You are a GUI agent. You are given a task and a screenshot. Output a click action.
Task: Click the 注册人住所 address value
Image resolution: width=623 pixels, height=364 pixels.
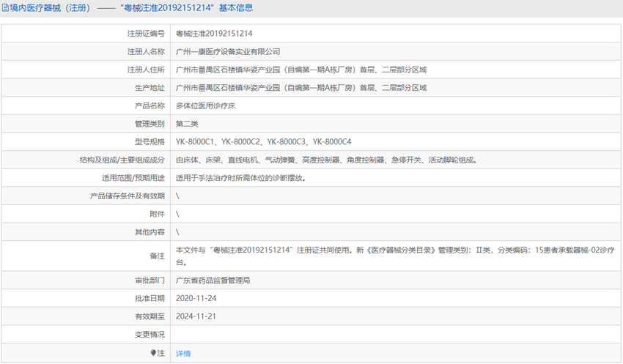coord(301,70)
